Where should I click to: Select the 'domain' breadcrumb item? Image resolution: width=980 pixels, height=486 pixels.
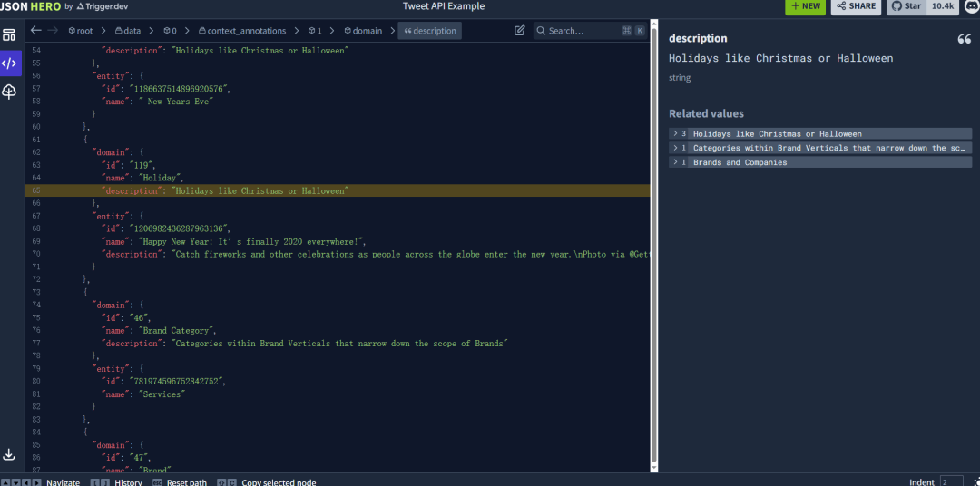363,31
